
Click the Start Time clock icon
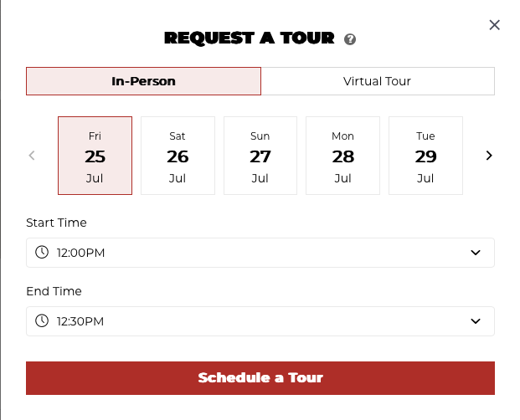[42, 253]
